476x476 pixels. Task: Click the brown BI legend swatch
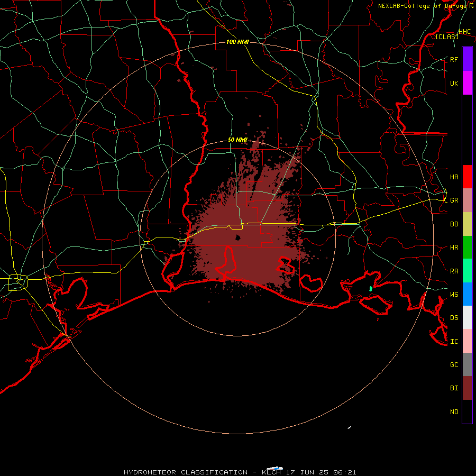[467, 388]
